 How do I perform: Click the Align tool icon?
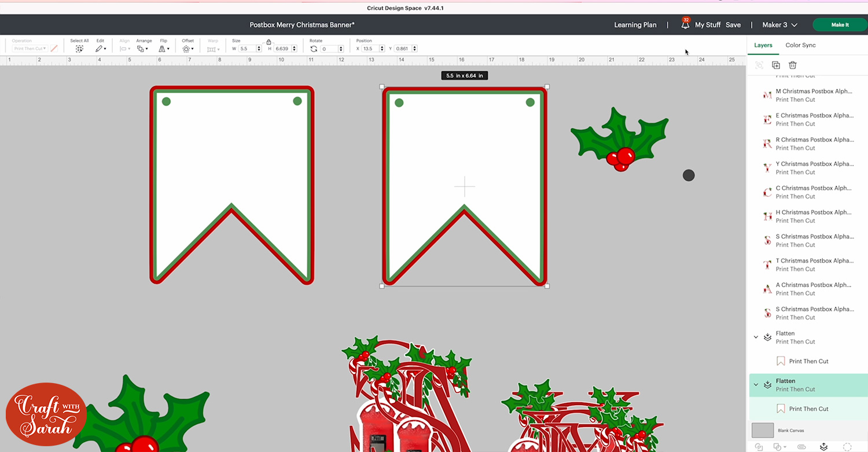click(125, 49)
